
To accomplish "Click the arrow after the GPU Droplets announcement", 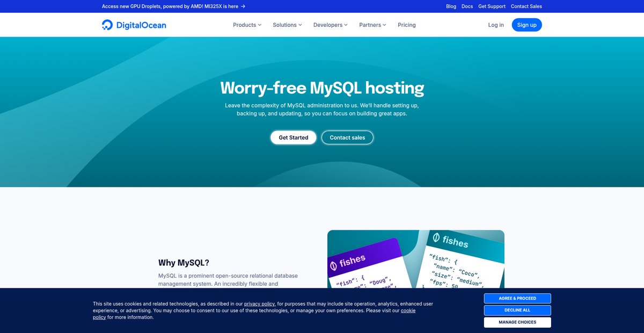I will 243,6.
